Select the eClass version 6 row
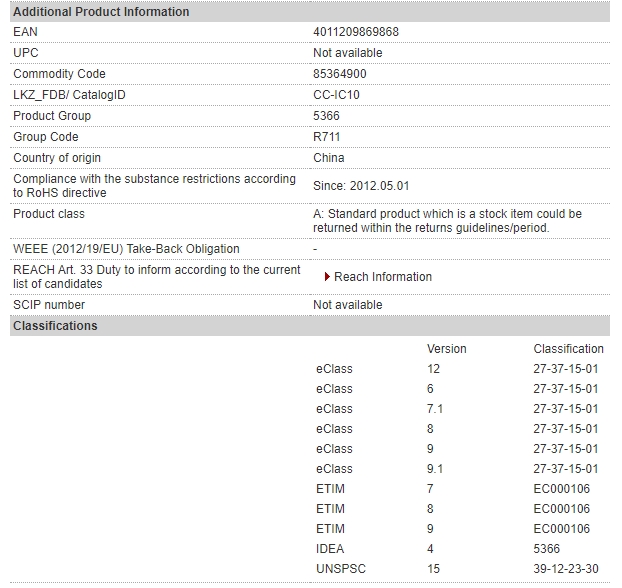Image resolution: width=622 pixels, height=588 pixels. click(x=457, y=389)
